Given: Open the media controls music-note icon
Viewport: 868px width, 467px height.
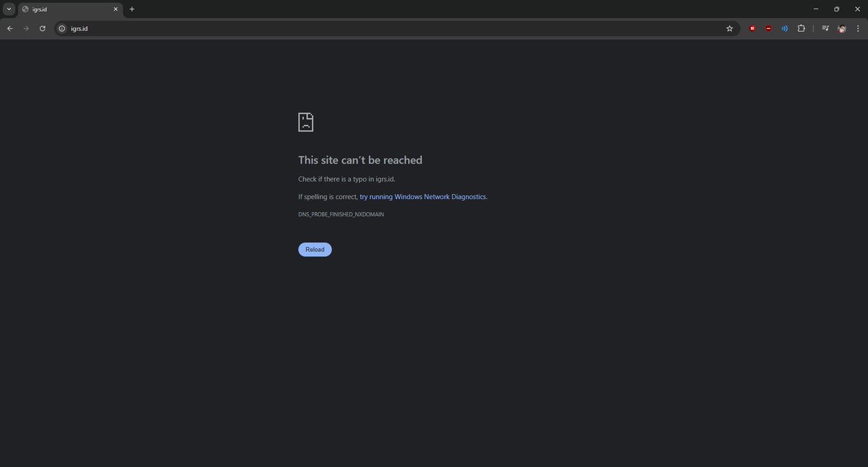Looking at the screenshot, I should [825, 28].
